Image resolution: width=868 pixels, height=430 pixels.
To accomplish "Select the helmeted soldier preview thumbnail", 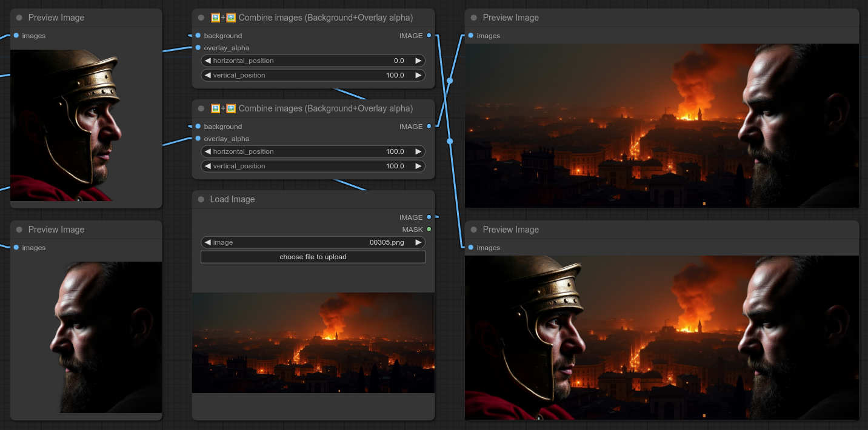I will 86,125.
